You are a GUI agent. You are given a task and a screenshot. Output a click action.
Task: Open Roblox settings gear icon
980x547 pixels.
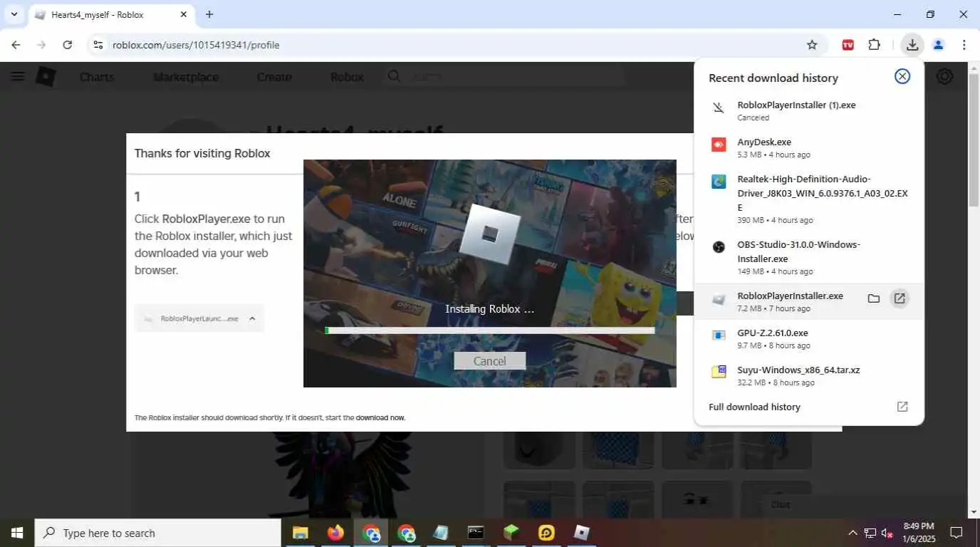945,76
